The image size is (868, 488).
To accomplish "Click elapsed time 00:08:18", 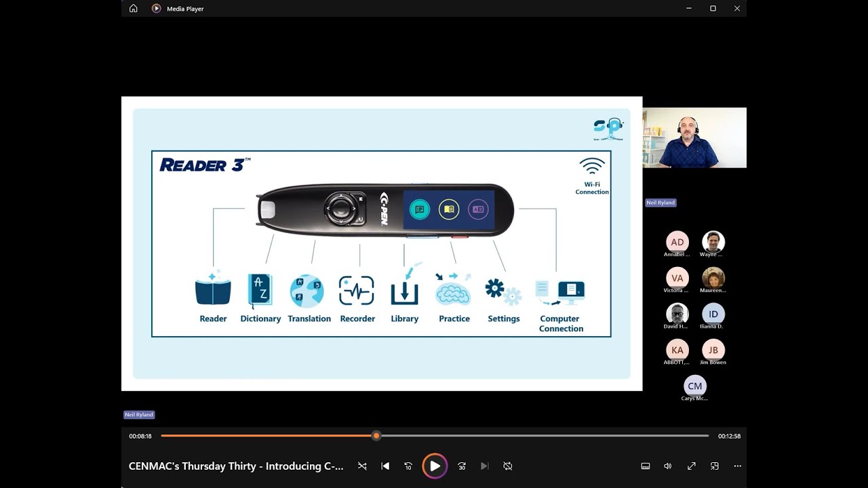I will (x=140, y=436).
